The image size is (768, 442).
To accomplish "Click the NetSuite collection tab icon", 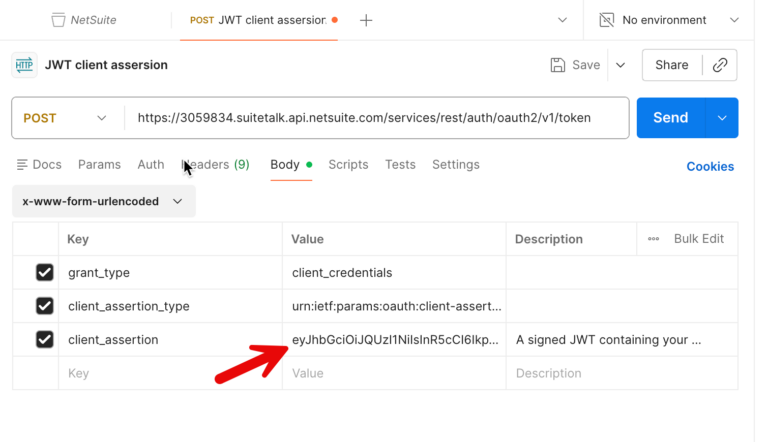I will click(58, 20).
